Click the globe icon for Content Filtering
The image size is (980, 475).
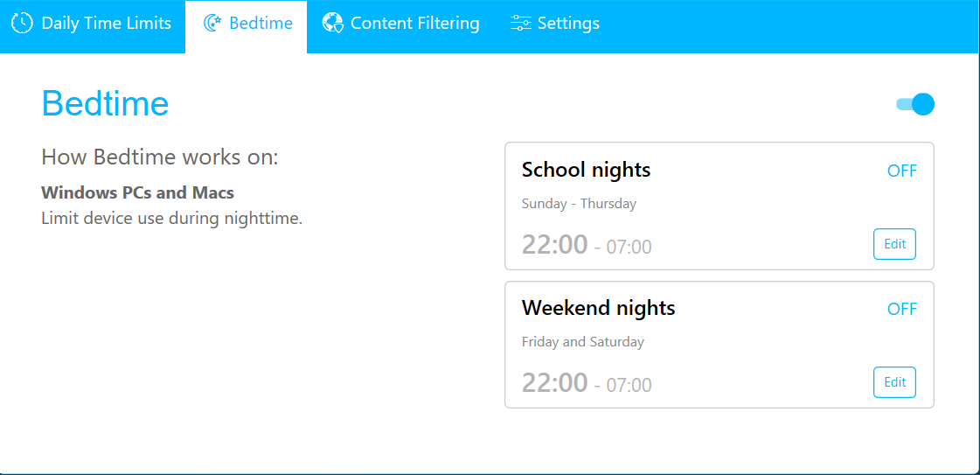pyautogui.click(x=332, y=24)
